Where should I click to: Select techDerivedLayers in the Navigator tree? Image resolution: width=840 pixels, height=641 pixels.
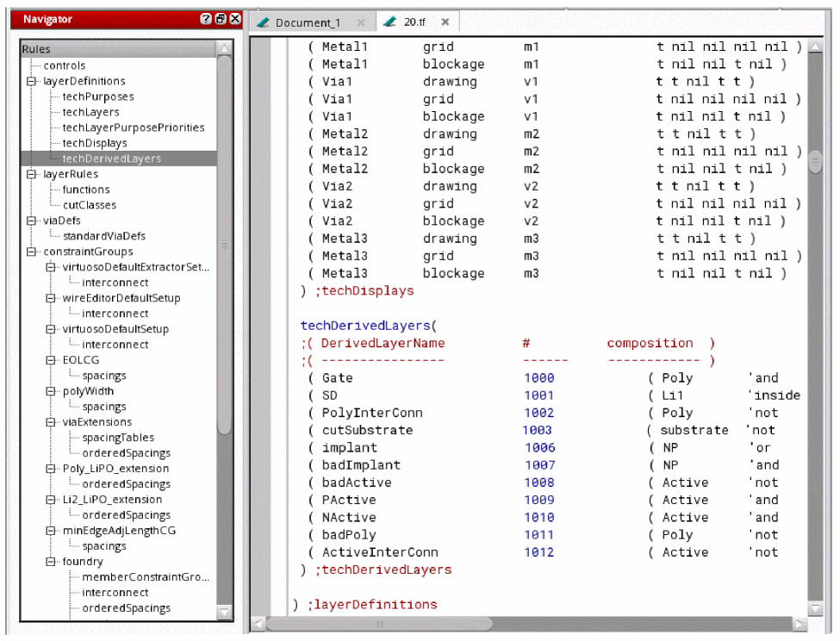coord(111,159)
